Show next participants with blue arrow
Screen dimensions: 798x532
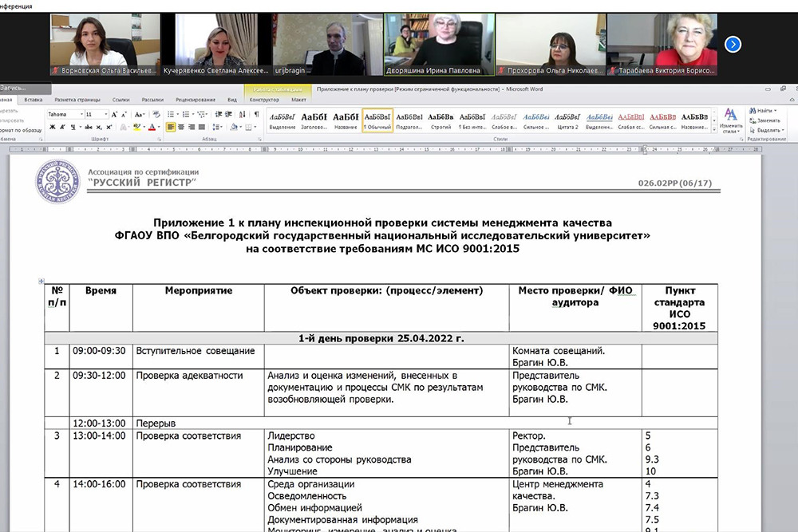(x=733, y=44)
